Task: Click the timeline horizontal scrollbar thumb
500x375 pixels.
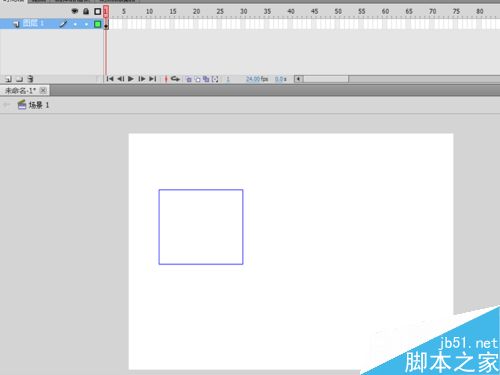Action: (x=326, y=79)
